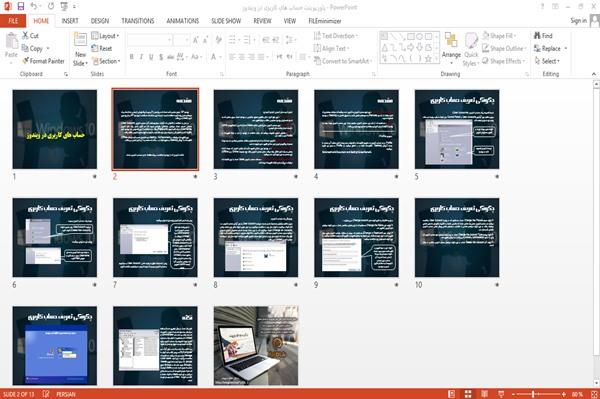Collapse the ribbon with the chevron
Image resolution: width=600 pixels, height=399 pixels.
tap(593, 74)
